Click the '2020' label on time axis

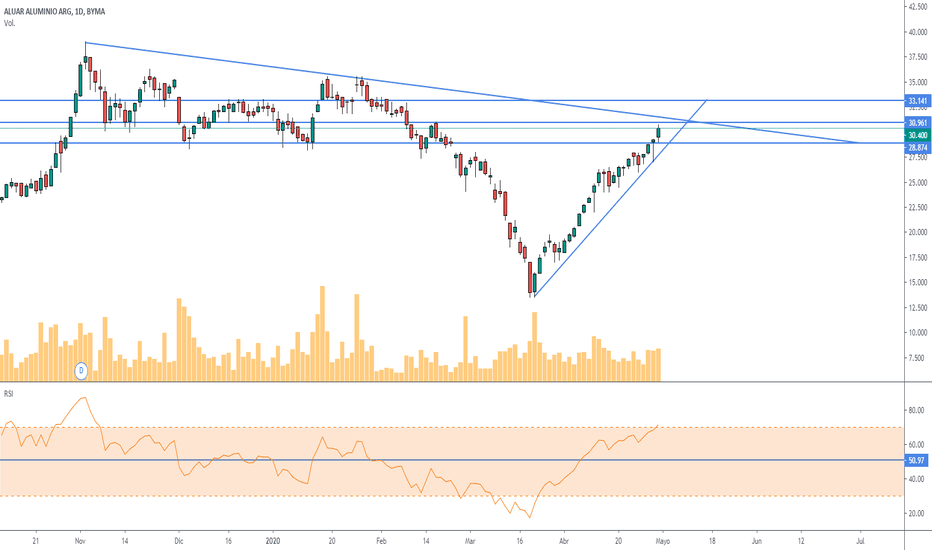(x=273, y=541)
